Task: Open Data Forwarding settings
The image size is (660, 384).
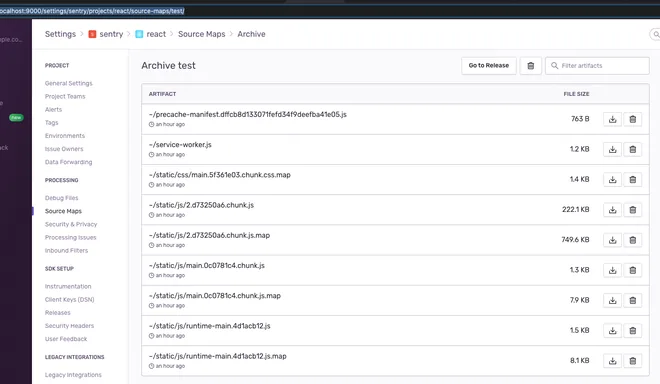Action: pyautogui.click(x=69, y=162)
